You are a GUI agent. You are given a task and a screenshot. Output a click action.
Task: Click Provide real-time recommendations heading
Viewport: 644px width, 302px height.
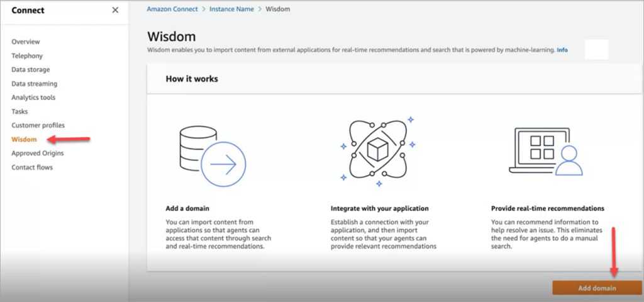point(548,208)
